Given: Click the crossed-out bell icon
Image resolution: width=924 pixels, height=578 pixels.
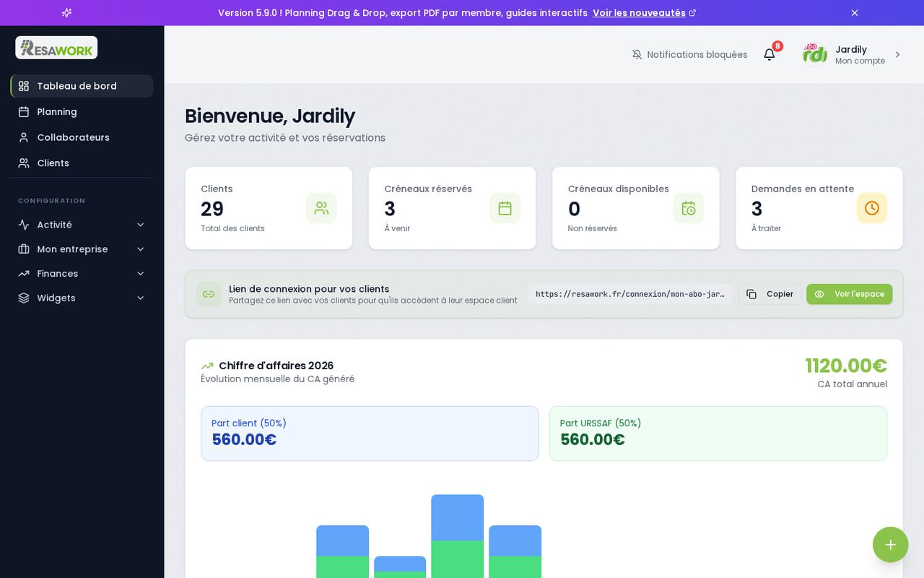Looking at the screenshot, I should 637,55.
